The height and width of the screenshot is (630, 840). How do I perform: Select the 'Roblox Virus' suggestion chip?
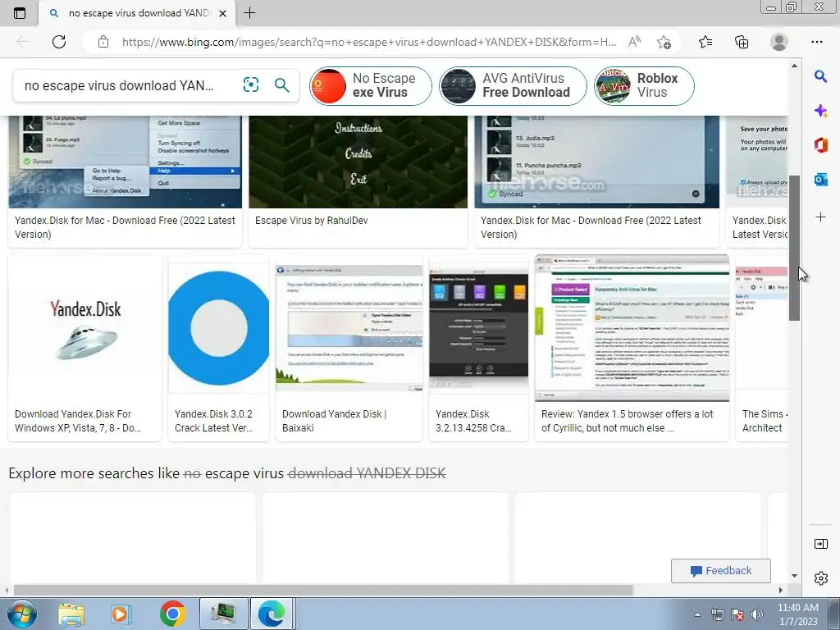(644, 85)
